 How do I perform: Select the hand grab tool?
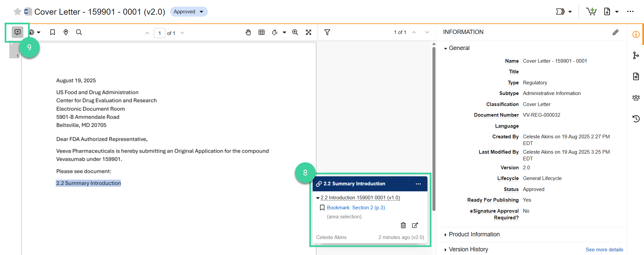(x=248, y=32)
